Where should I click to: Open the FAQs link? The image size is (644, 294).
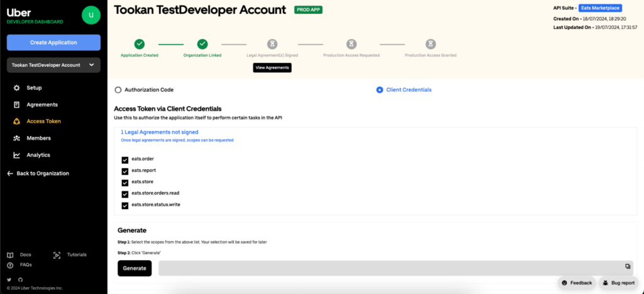click(26, 265)
